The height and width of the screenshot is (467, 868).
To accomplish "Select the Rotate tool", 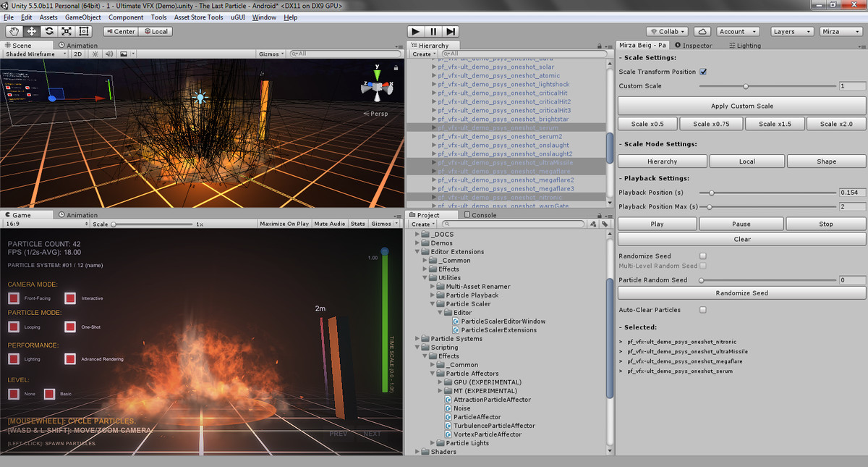I will pyautogui.click(x=48, y=31).
